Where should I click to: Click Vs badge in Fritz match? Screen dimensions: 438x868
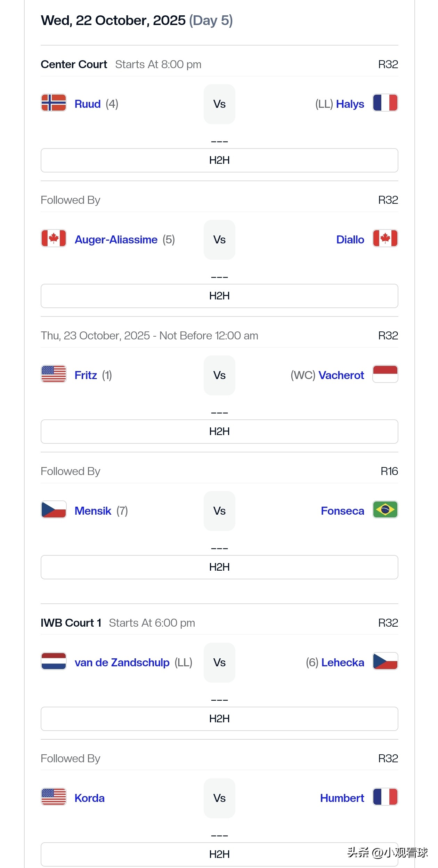pos(219,375)
